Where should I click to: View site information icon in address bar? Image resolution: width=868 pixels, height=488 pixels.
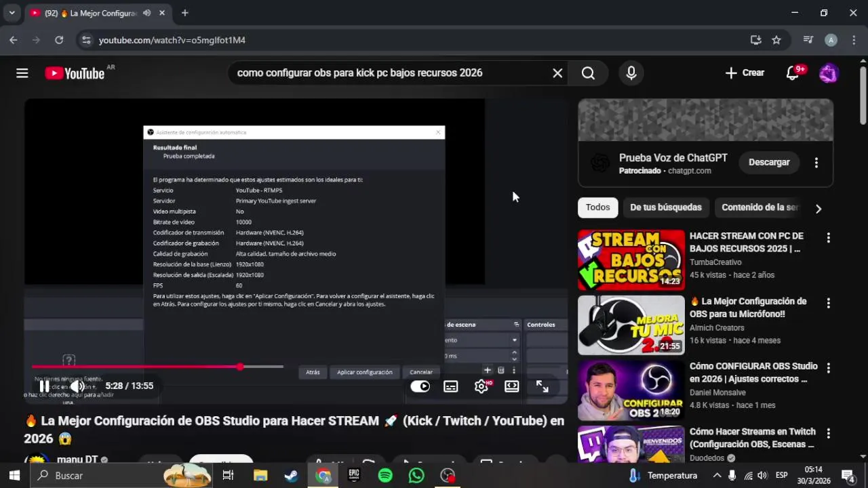point(86,40)
